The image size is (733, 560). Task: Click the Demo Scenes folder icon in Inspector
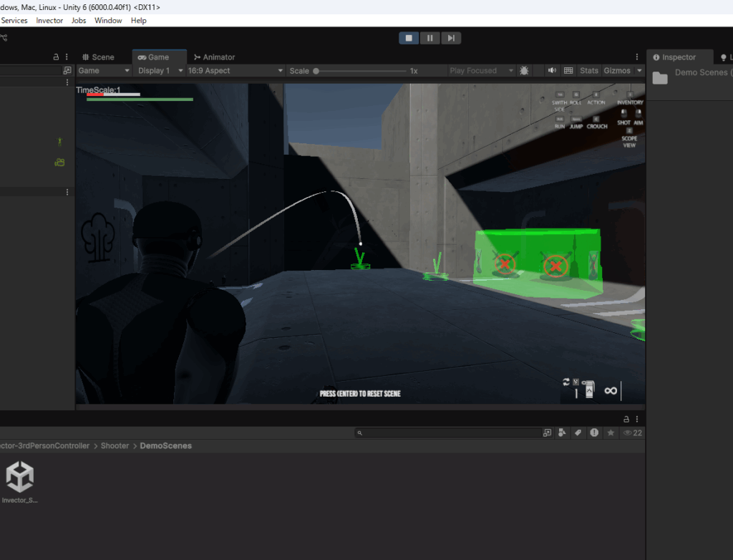pos(659,77)
